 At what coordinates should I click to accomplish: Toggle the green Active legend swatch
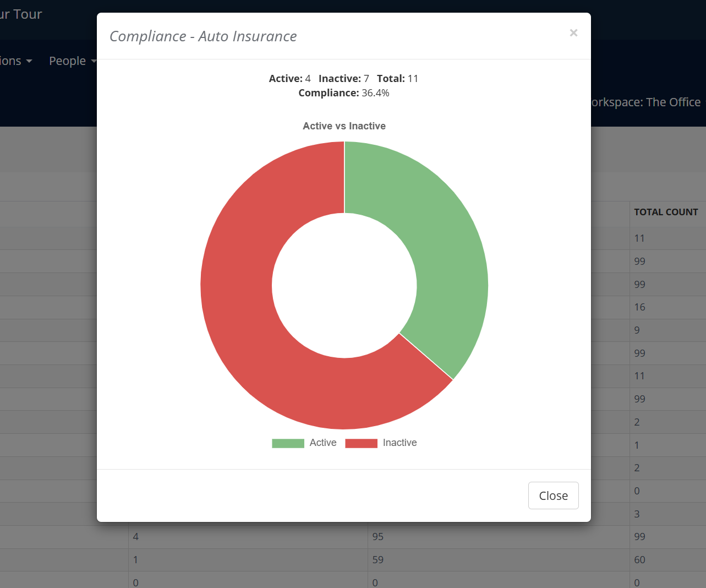[288, 443]
